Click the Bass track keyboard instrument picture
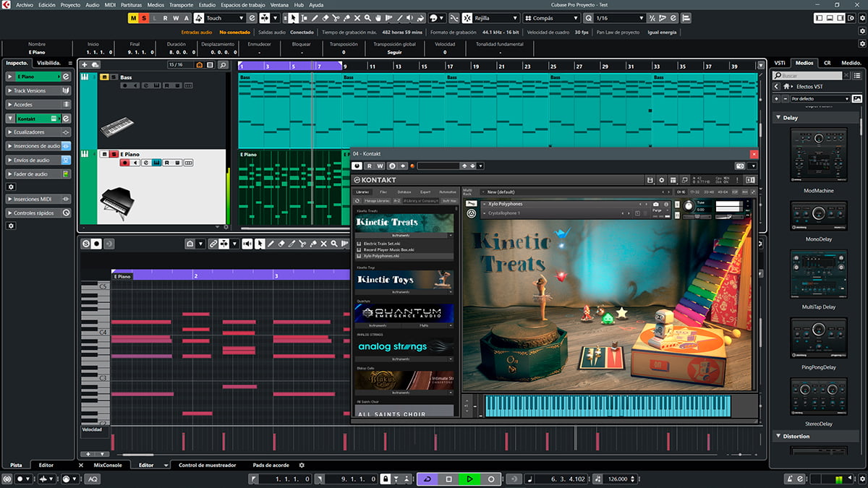The image size is (868, 488). (116, 128)
